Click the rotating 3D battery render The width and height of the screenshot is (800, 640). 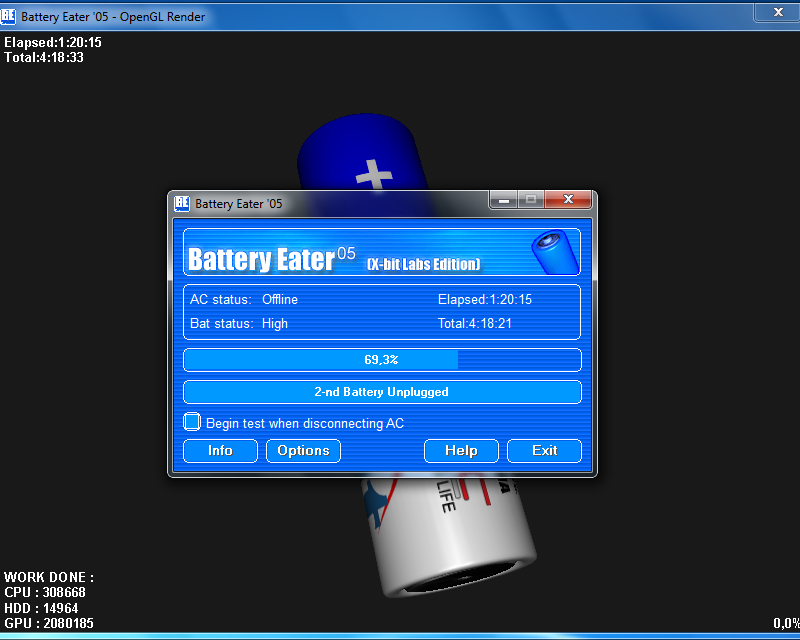tap(449, 536)
